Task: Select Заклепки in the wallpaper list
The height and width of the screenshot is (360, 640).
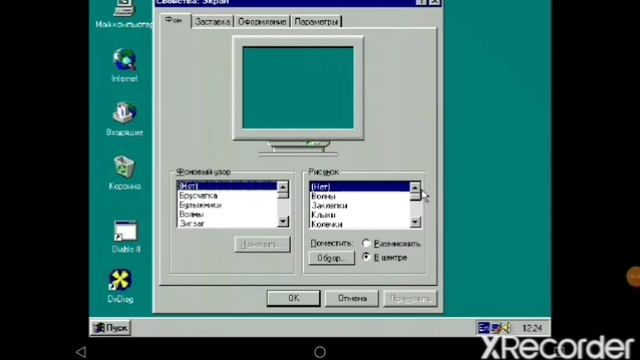Action: tap(360, 206)
